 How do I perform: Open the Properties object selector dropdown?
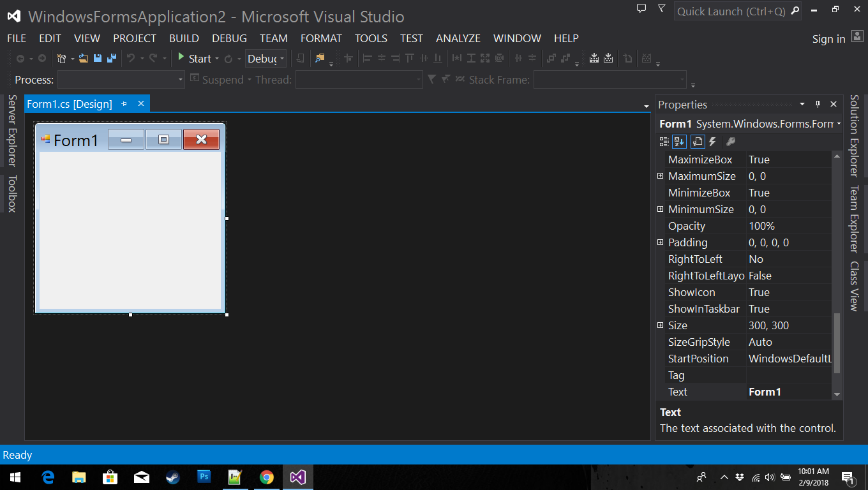(x=839, y=124)
